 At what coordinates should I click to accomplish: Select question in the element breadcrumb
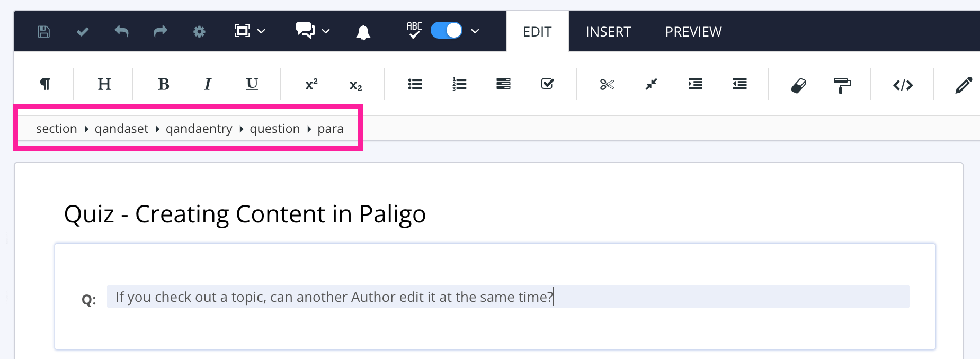click(x=275, y=129)
